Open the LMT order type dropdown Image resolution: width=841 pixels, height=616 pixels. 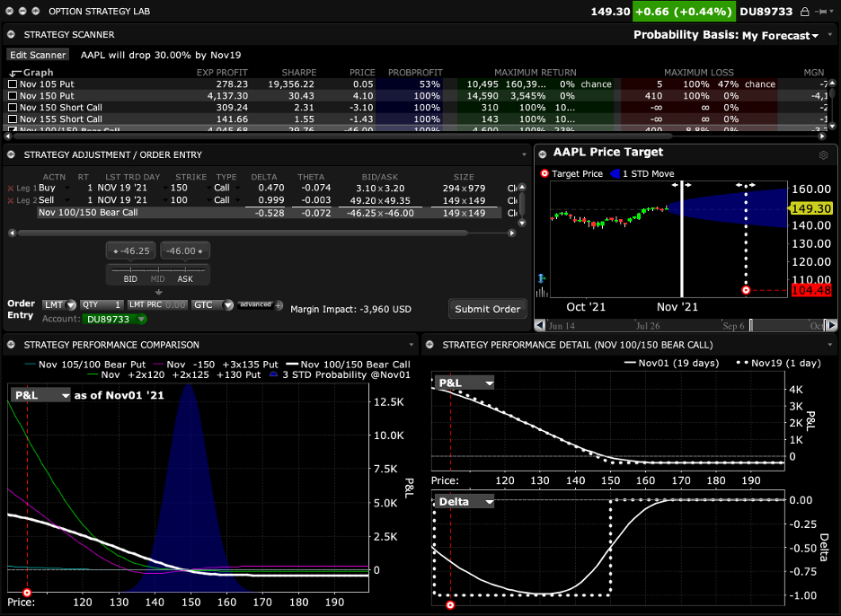[58, 305]
